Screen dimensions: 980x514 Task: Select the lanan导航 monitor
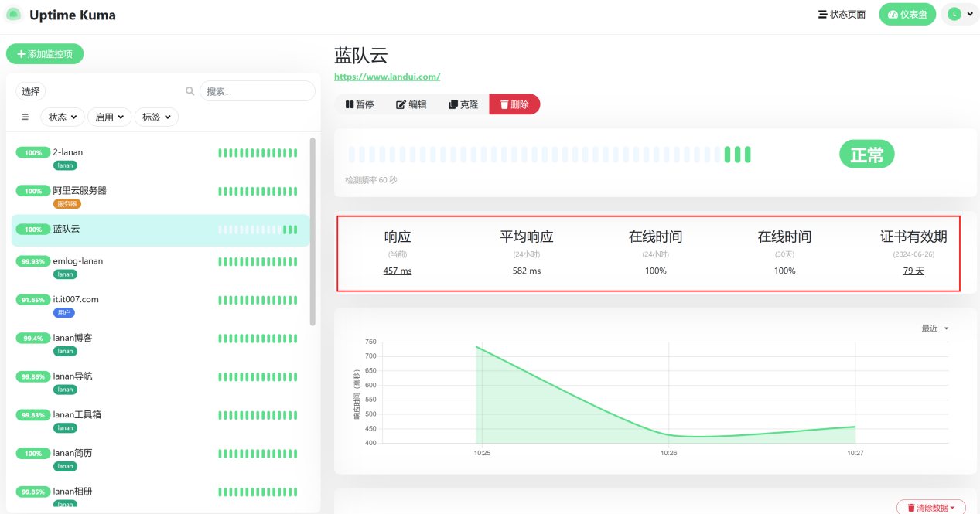(x=160, y=382)
